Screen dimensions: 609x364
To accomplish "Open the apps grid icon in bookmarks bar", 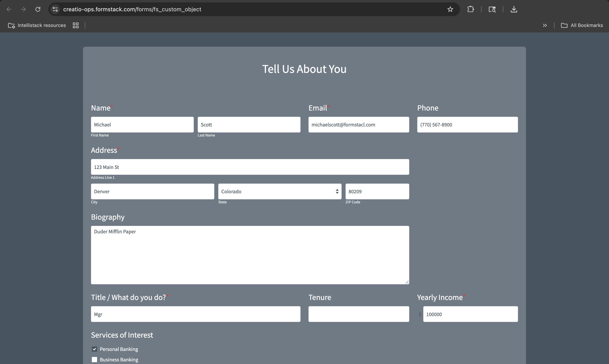I will pos(76,25).
